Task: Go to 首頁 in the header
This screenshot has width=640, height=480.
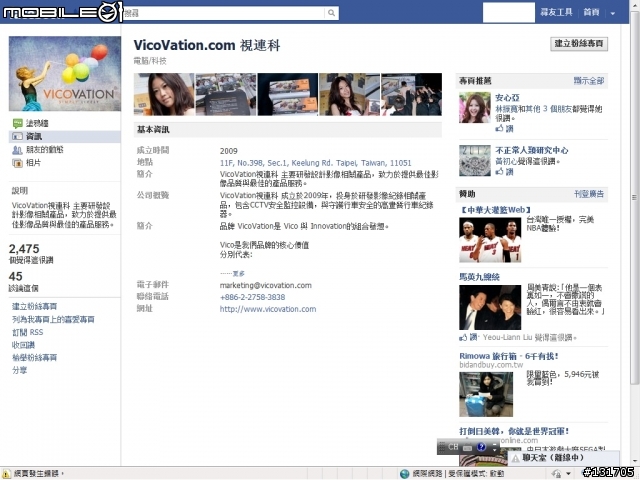Action: tap(591, 12)
